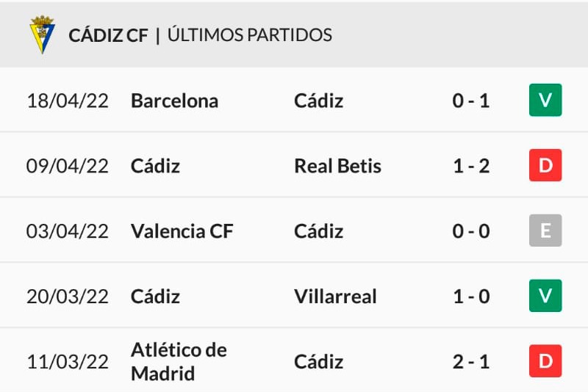Select the 1 - 0 score result
Viewport: 588px width, 392px height.
471,296
